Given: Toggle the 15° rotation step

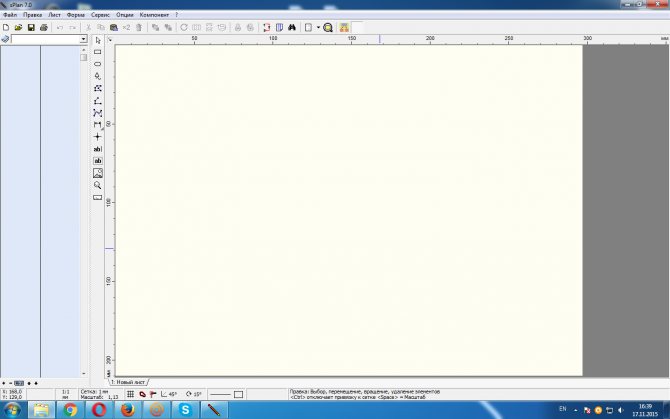Looking at the screenshot, I should pyautogui.click(x=194, y=394).
